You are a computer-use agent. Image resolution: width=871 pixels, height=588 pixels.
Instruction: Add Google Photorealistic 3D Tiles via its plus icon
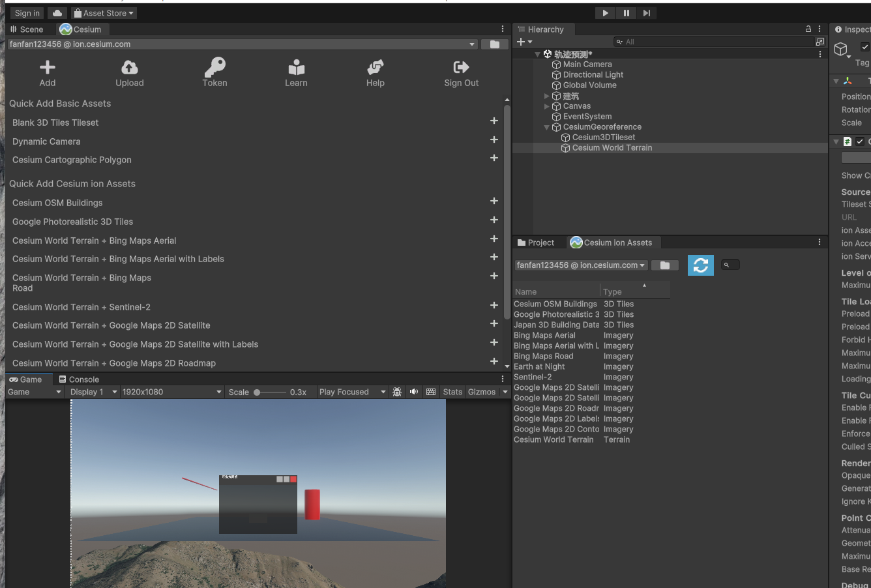coord(494,220)
